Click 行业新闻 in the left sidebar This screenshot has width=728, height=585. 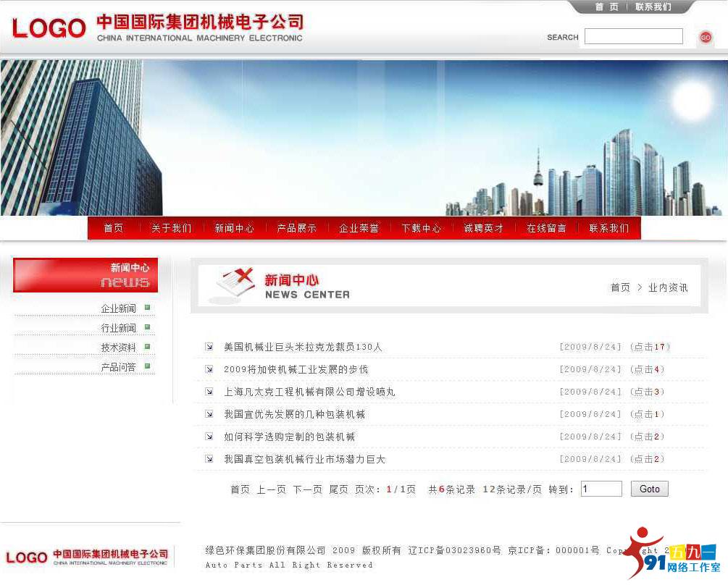pyautogui.click(x=118, y=328)
